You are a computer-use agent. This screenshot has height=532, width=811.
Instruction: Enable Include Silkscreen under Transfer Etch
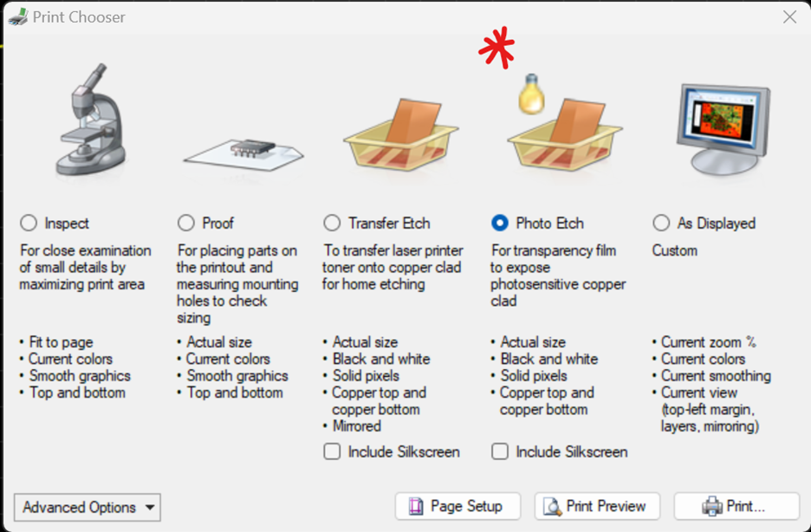coord(332,451)
